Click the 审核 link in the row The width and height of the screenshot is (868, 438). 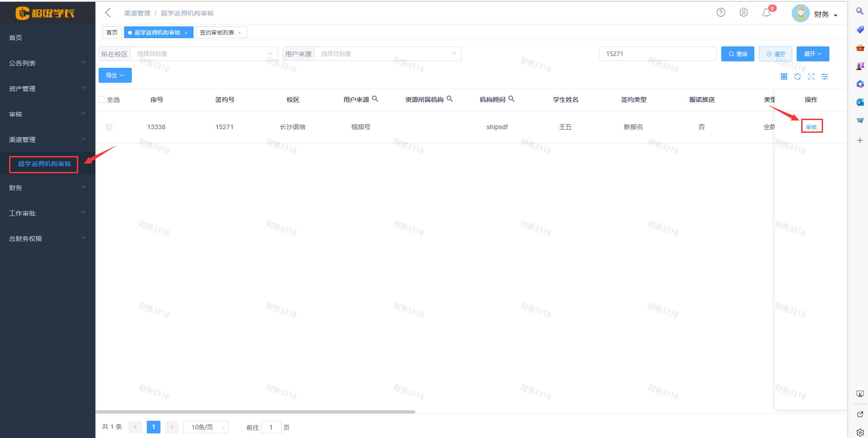[811, 127]
